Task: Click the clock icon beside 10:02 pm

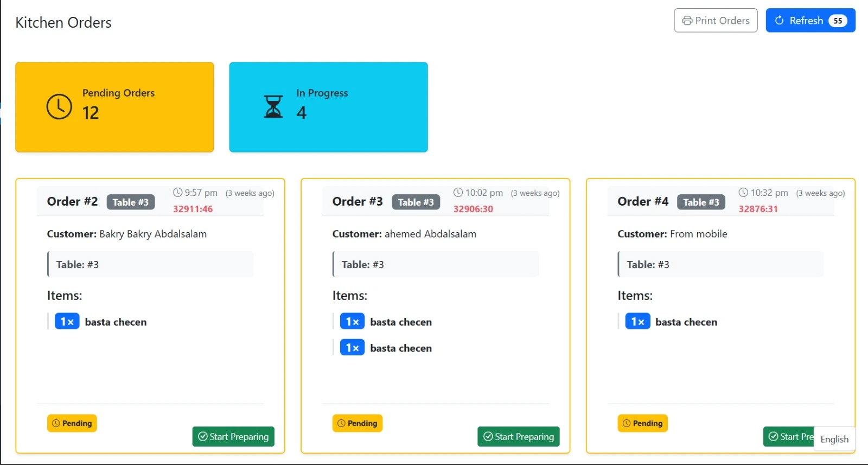Action: click(x=458, y=193)
